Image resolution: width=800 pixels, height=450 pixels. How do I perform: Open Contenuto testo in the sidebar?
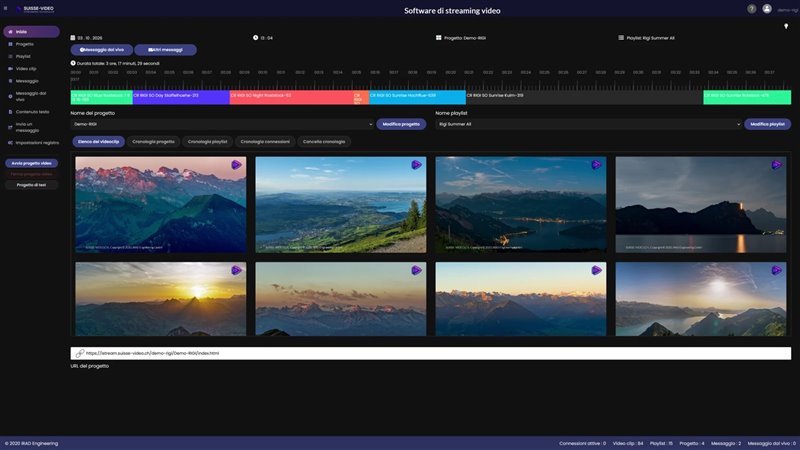pos(33,112)
